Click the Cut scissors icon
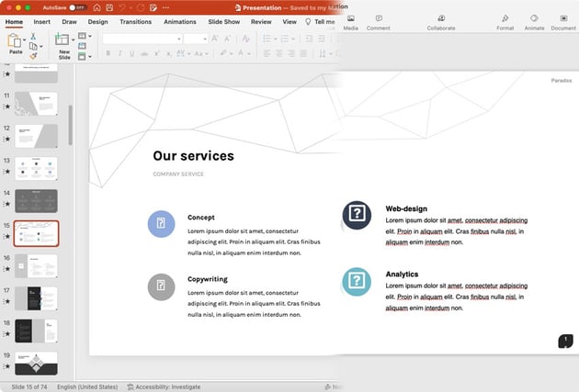Viewport: 579px width, 392px height. pyautogui.click(x=33, y=37)
